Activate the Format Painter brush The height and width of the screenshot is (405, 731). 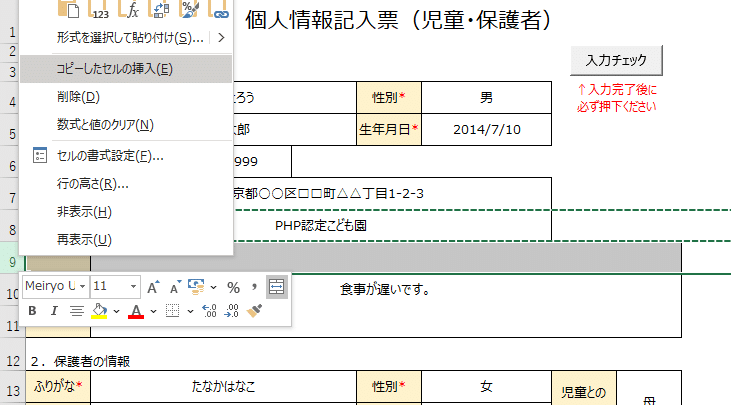click(254, 311)
